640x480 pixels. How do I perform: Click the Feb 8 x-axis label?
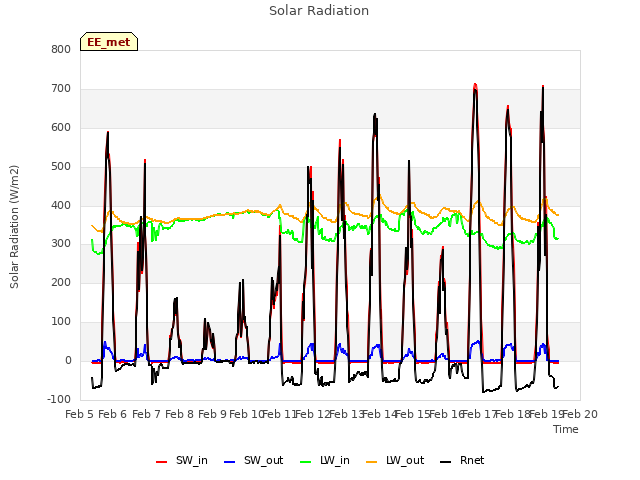coord(179,414)
